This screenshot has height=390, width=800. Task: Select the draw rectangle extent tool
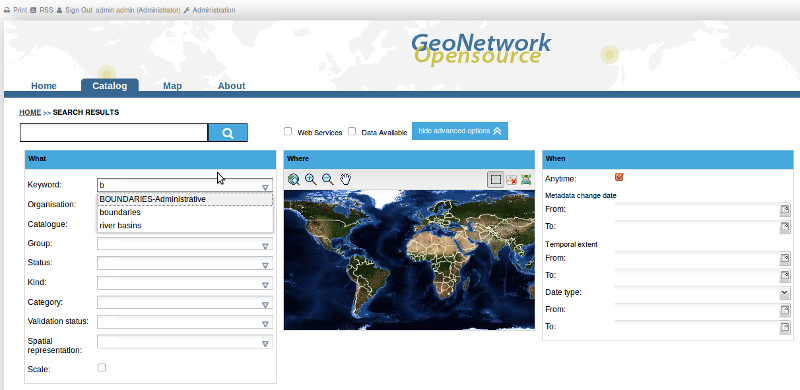495,179
